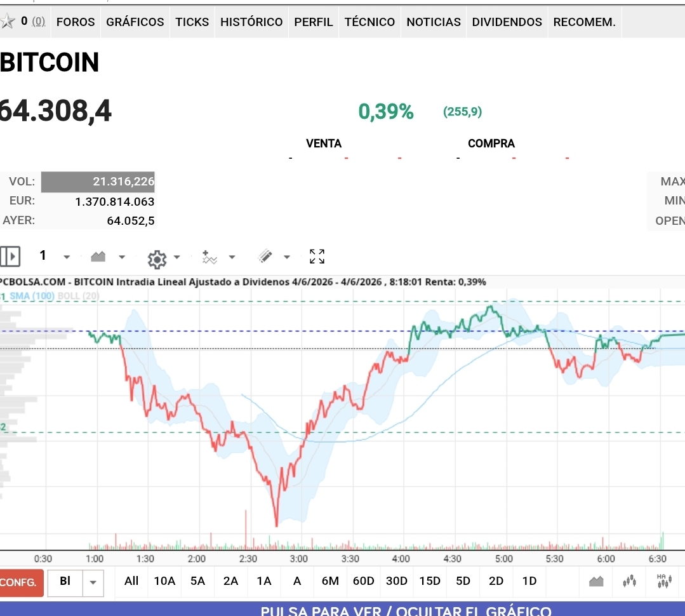Open the area chart type icon in the toolbar

click(98, 257)
